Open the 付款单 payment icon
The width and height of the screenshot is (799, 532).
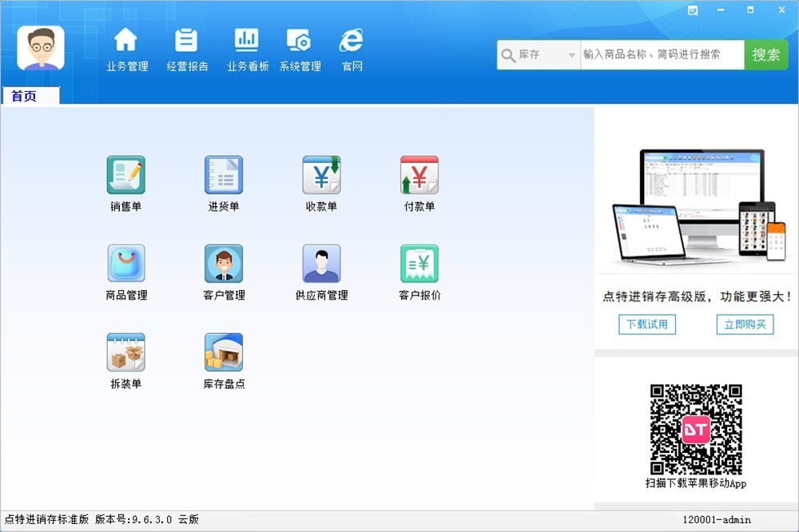(419, 176)
